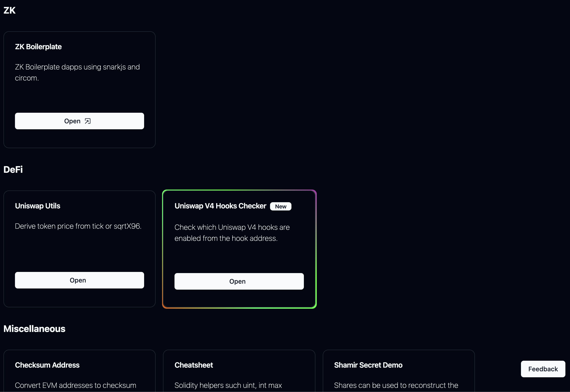This screenshot has width=570, height=392.
Task: Click the external link icon on ZK Boilerplate
Action: pos(88,121)
